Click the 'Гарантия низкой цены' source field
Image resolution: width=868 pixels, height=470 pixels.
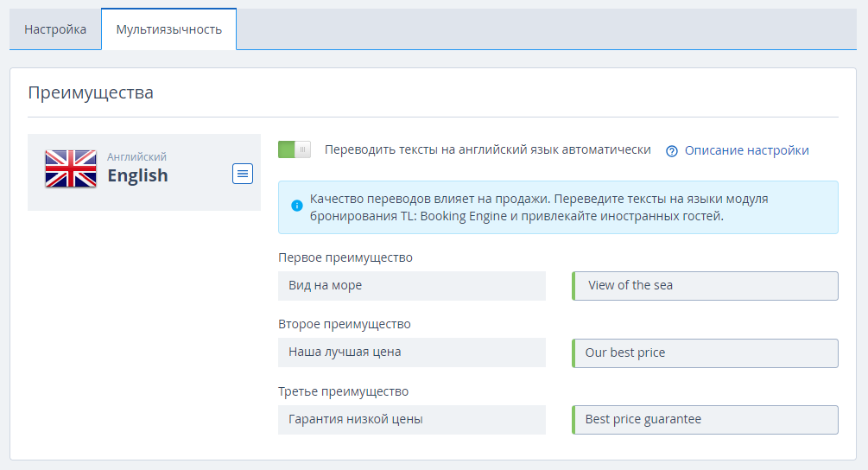coord(412,420)
